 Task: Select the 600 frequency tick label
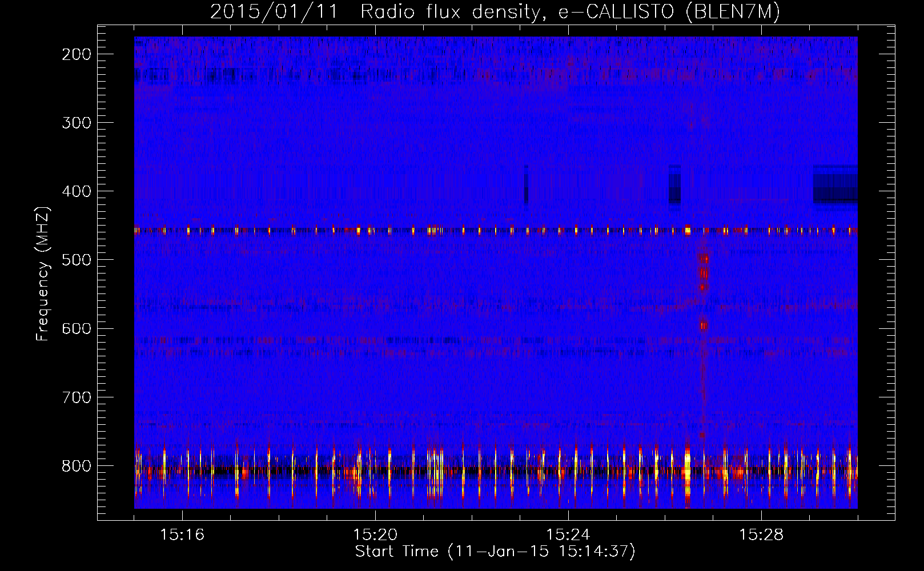(77, 328)
